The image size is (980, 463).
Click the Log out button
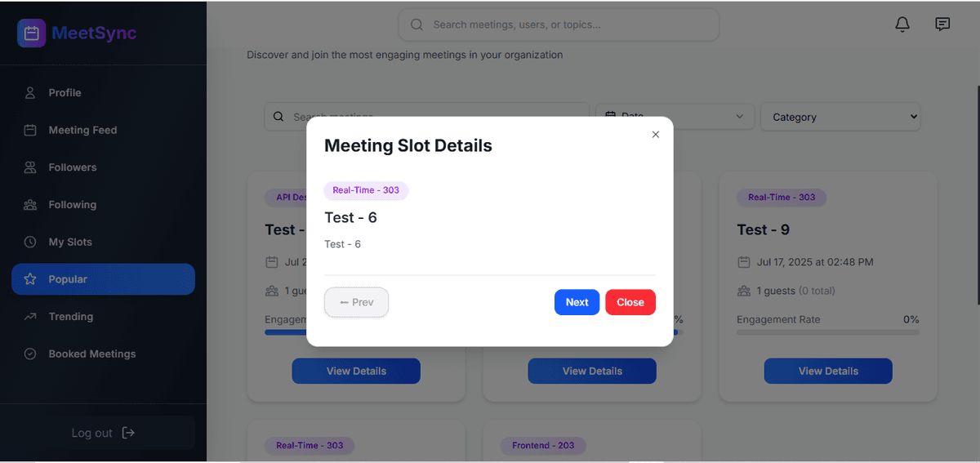pyautogui.click(x=103, y=433)
